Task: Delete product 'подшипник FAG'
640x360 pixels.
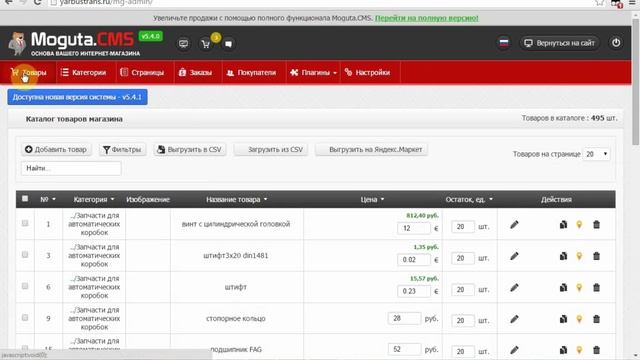Action: tap(596, 350)
